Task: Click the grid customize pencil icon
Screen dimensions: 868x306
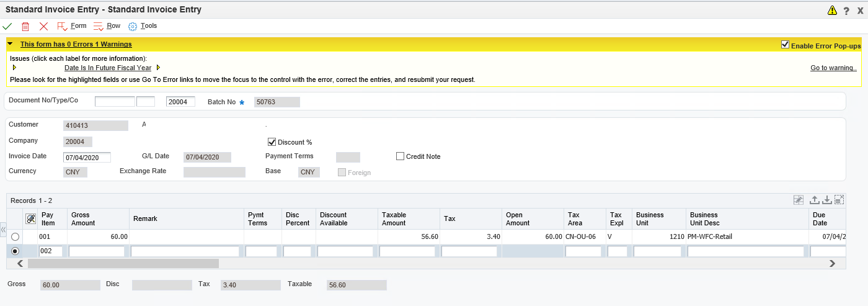Action: (x=799, y=200)
